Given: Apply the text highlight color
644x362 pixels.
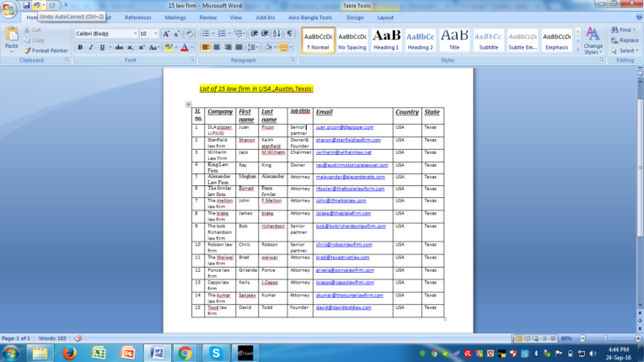Looking at the screenshot, I should click(169, 47).
